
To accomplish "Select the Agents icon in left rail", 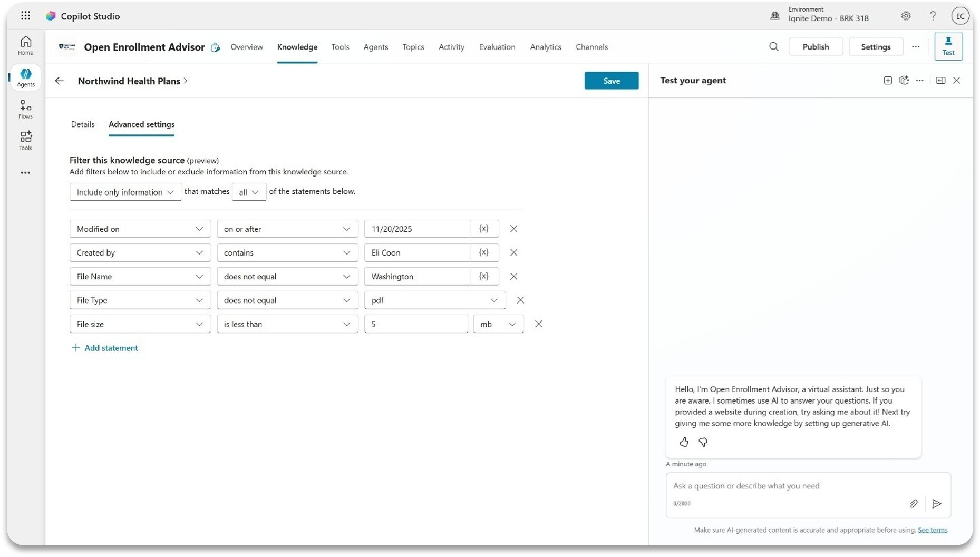I will pos(25,77).
